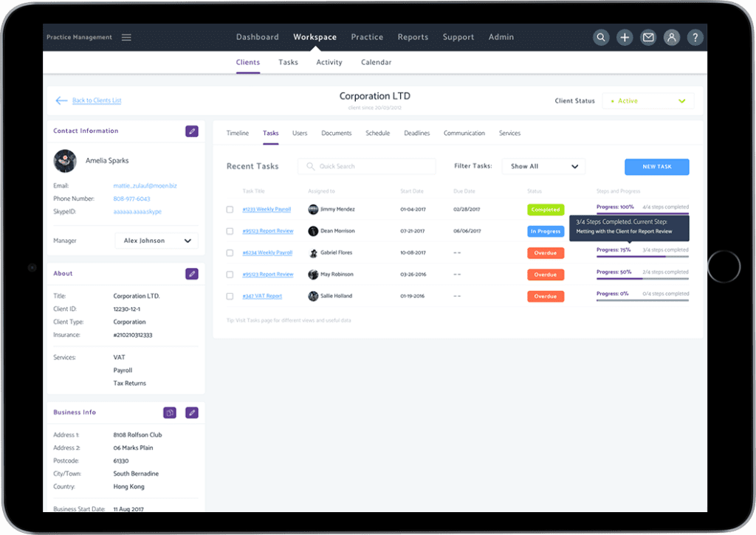Switch to the Documents tab
The width and height of the screenshot is (756, 535).
click(337, 133)
